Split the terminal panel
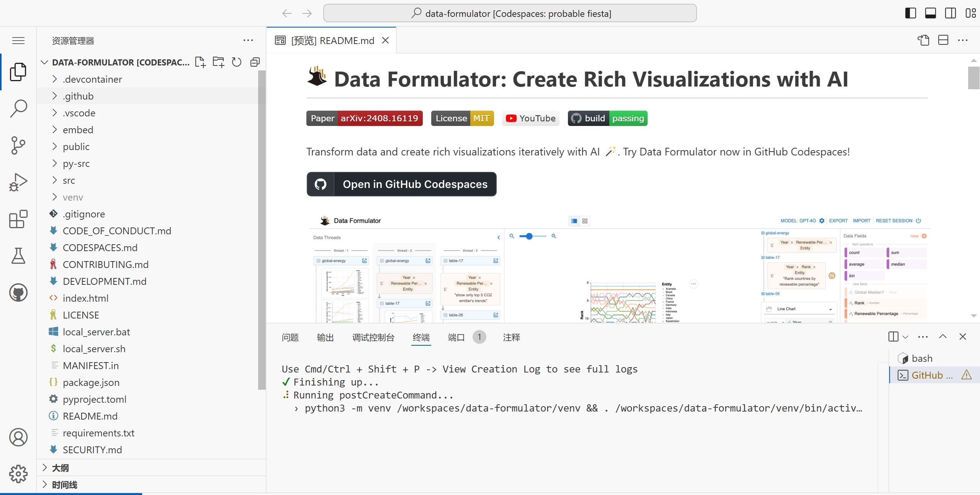 coord(893,337)
